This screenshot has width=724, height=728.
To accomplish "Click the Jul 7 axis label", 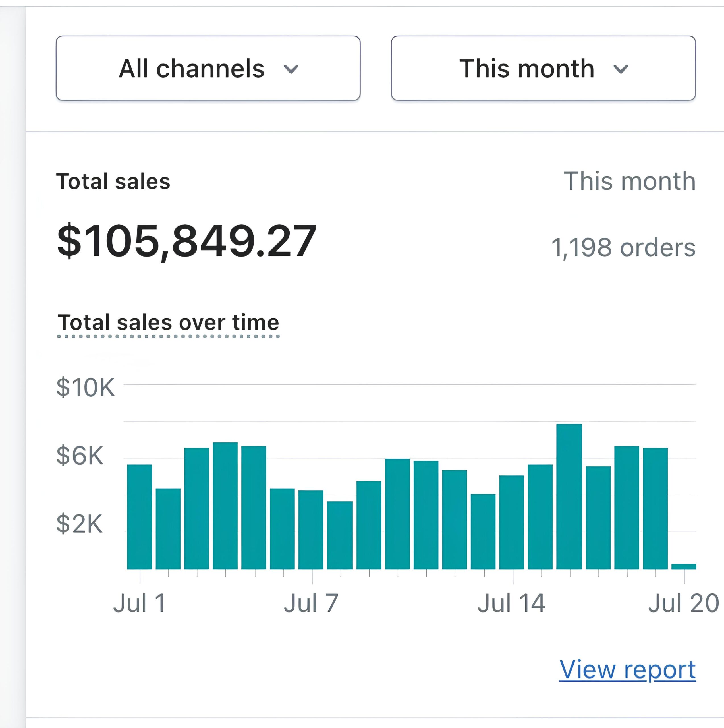I will (311, 603).
